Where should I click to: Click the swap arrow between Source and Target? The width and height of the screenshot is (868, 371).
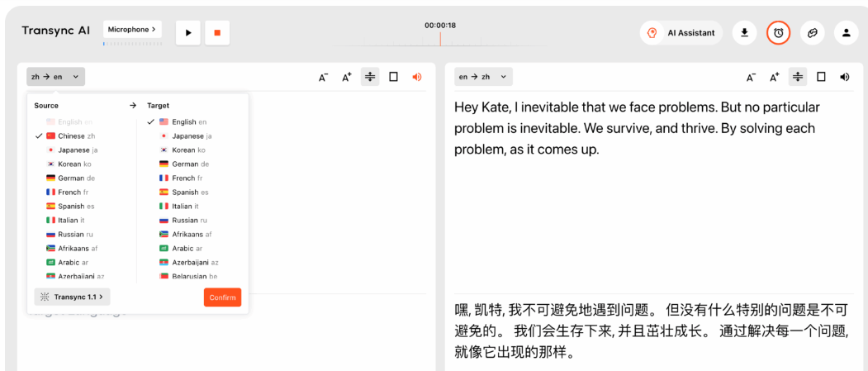tap(133, 105)
